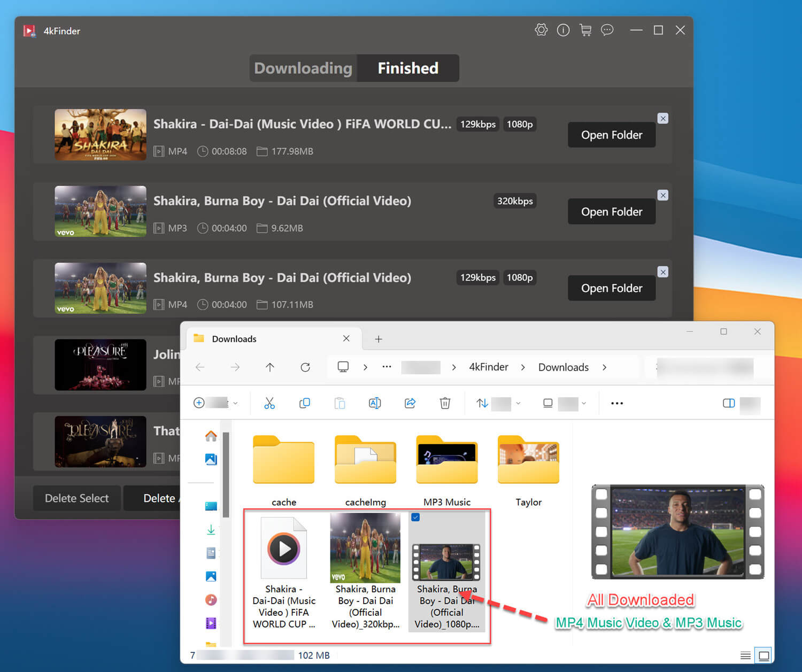Click the This PC monitor icon in address bar
This screenshot has width=802, height=672.
(343, 367)
